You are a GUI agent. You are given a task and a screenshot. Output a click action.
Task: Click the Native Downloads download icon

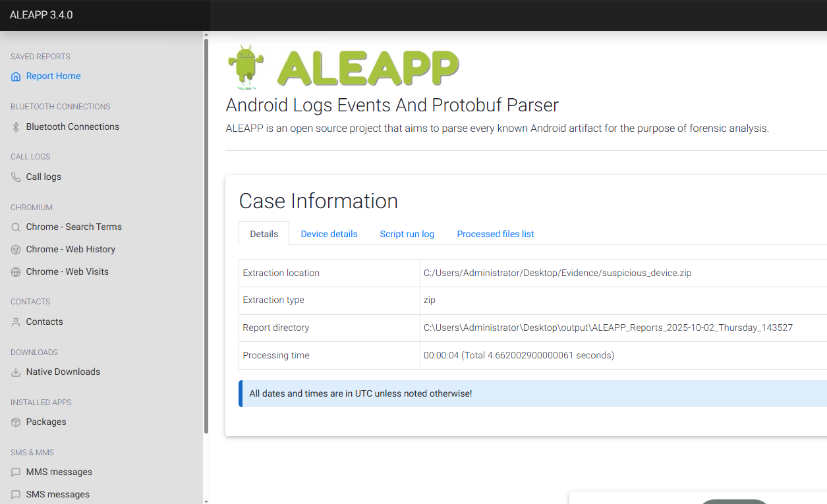(x=16, y=372)
